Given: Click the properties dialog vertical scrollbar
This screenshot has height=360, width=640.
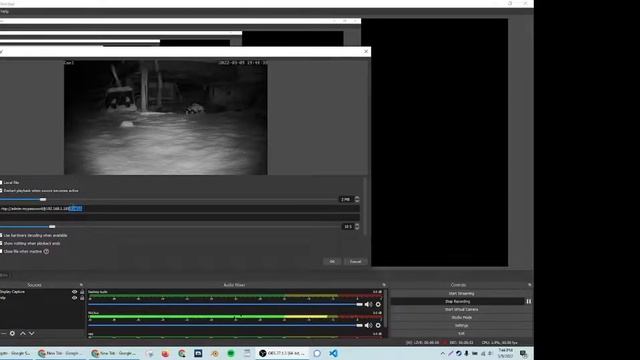Looking at the screenshot, I should (x=365, y=206).
